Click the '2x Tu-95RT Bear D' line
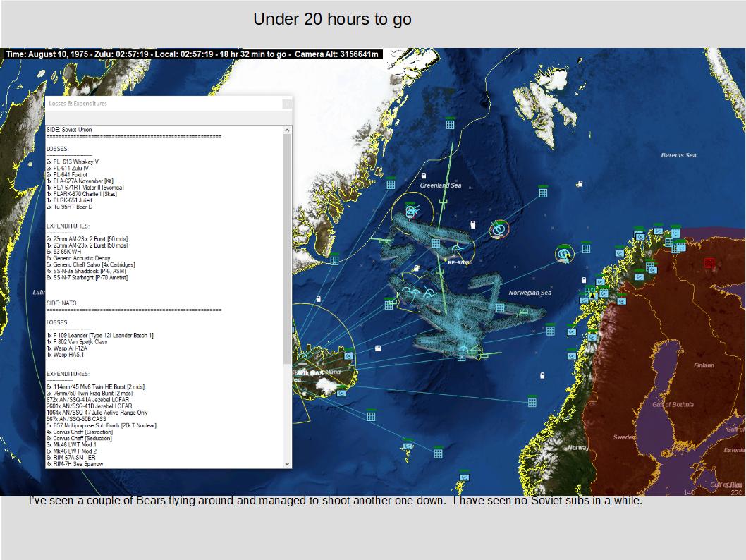Viewport: 746px width, 560px height. [70, 207]
